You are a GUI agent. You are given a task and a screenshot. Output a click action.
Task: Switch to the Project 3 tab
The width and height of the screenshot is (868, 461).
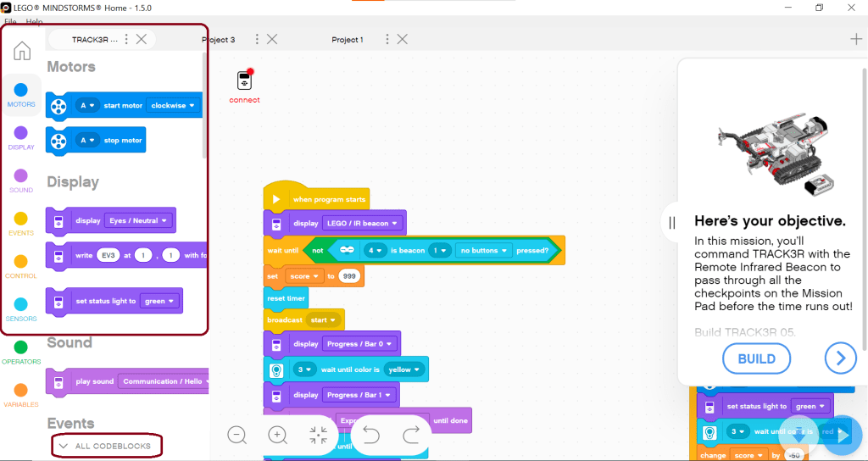(218, 40)
